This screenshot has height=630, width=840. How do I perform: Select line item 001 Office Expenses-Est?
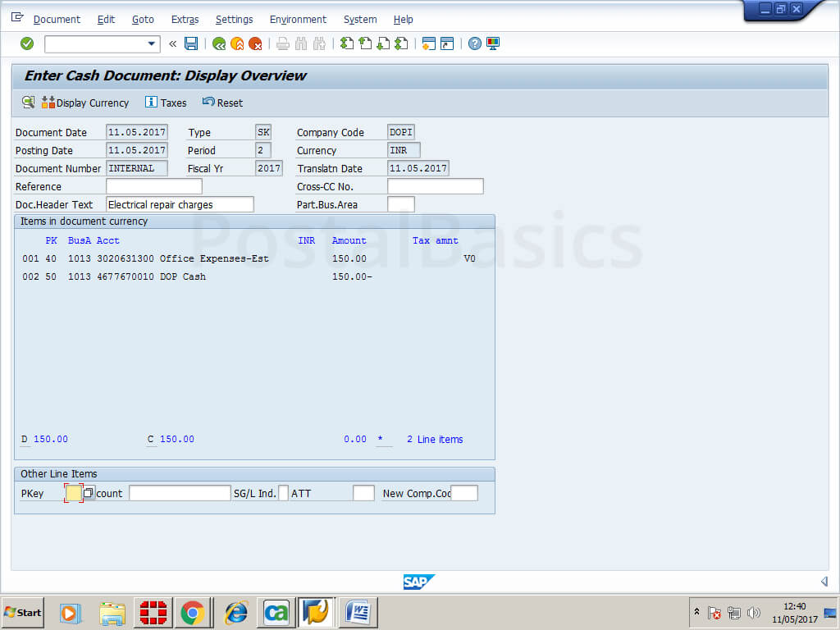tap(213, 258)
